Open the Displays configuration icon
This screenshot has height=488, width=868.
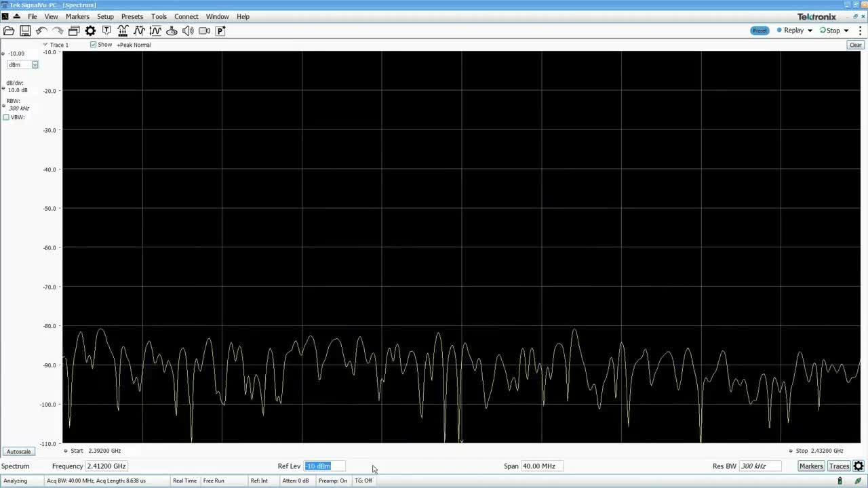tap(73, 30)
